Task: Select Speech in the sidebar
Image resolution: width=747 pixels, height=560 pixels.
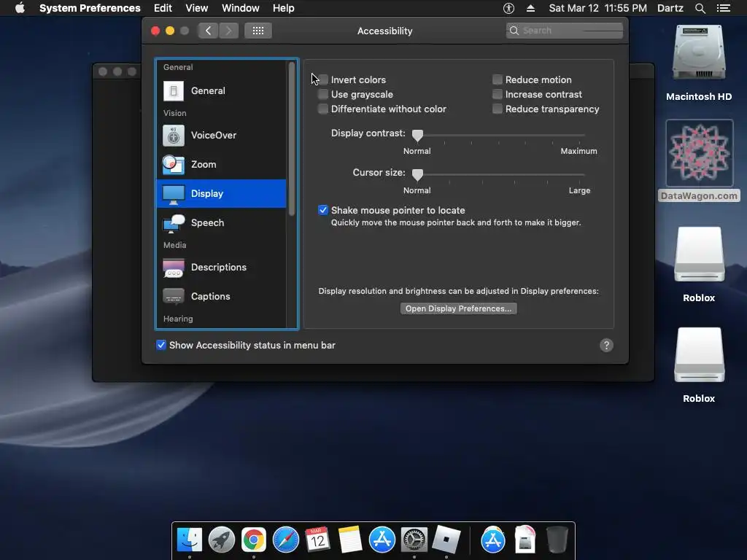Action: 221,222
